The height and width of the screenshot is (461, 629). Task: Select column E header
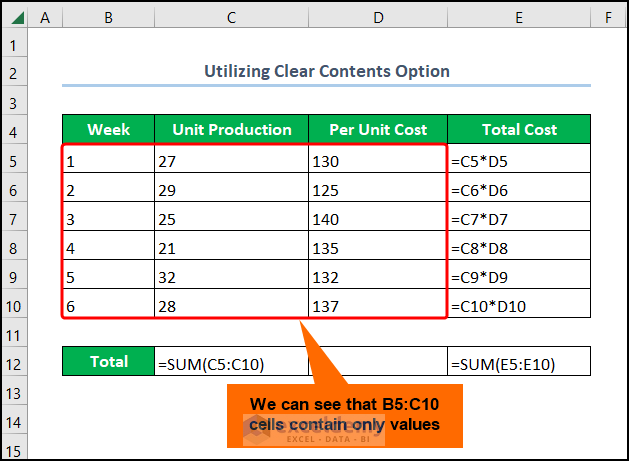coord(519,18)
